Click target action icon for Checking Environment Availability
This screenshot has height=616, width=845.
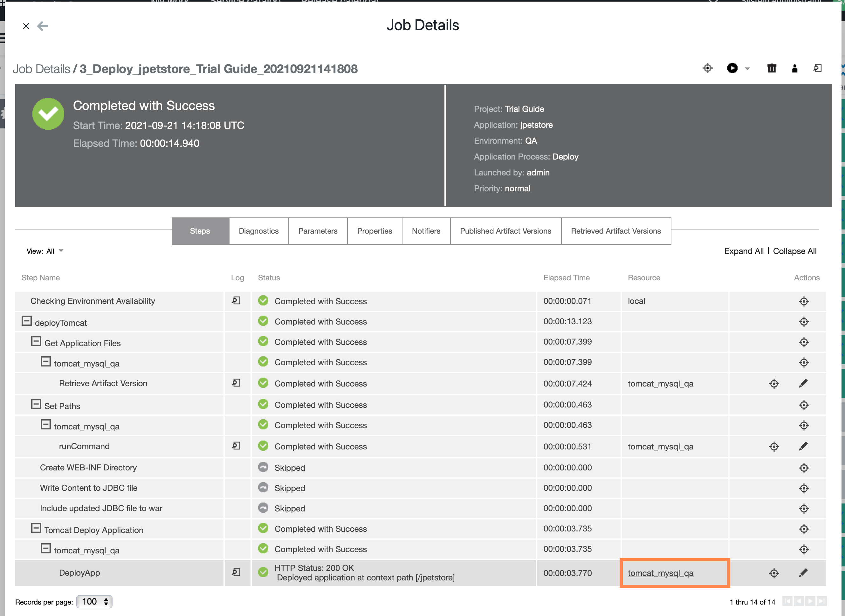804,301
